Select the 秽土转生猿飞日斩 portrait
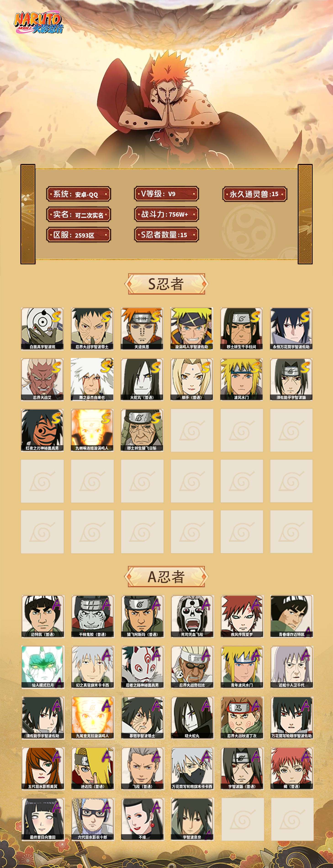Image resolution: width=333 pixels, height=868 pixels. click(x=142, y=430)
